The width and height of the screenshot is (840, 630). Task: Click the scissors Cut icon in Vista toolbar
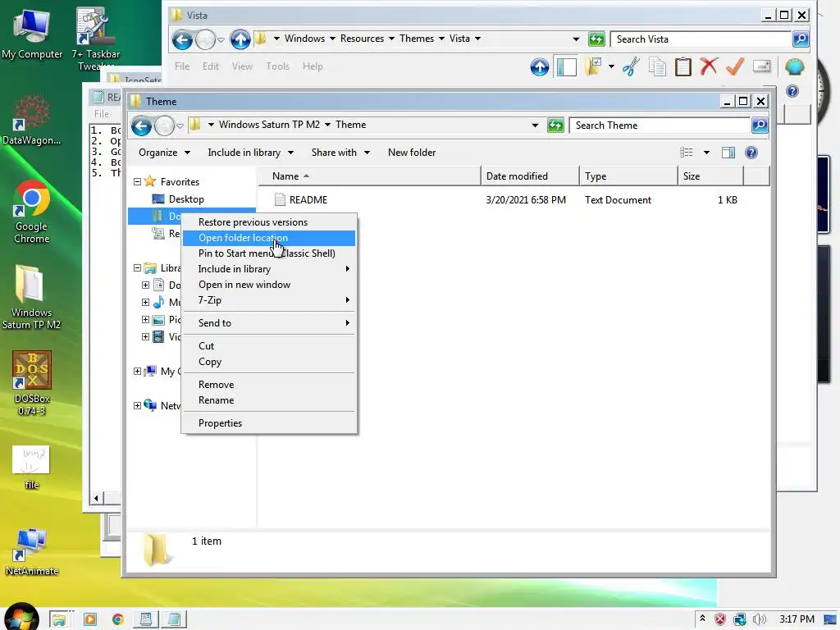click(x=631, y=67)
